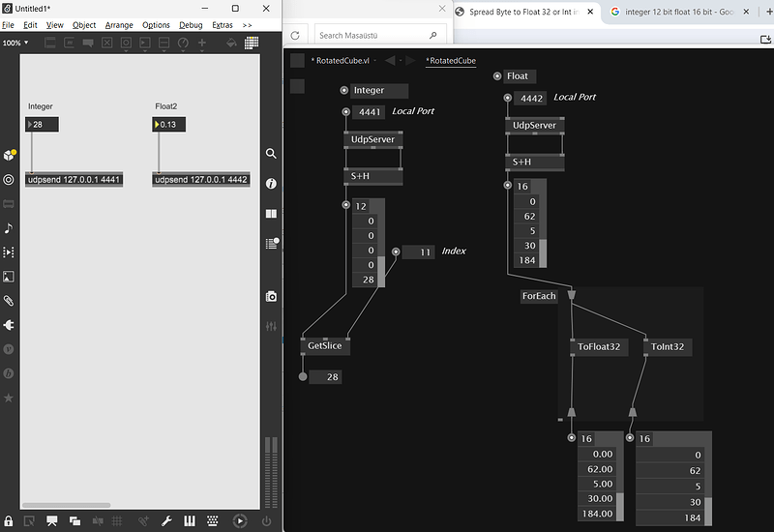Click the pin circle next to Integer label in vvvv
The image size is (774, 532).
tap(344, 90)
